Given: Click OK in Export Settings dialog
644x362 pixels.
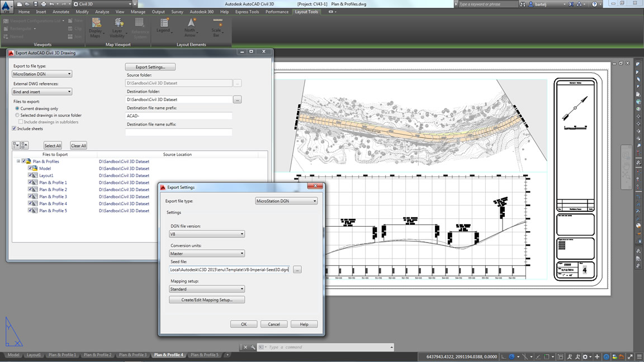Looking at the screenshot, I should [244, 324].
